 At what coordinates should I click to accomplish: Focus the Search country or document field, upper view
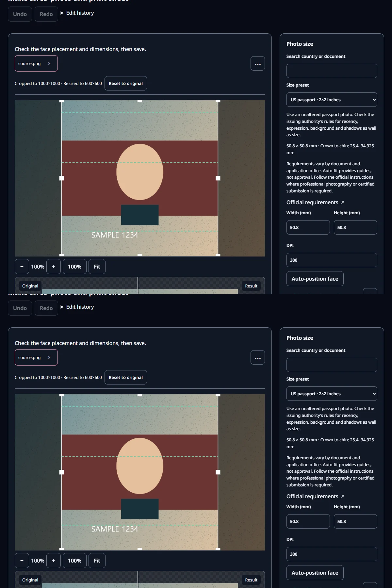click(332, 71)
